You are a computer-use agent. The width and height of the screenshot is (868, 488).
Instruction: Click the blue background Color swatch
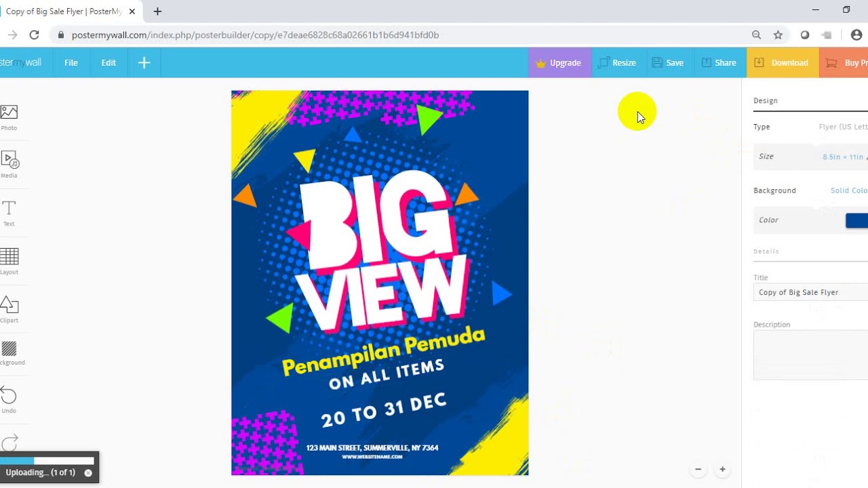[856, 220]
